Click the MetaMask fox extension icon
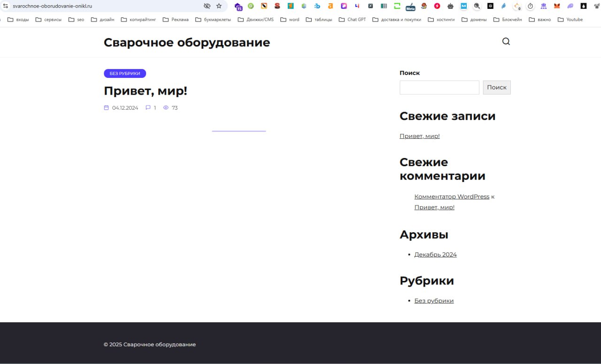Viewport: 601px width, 364px height. (x=557, y=6)
